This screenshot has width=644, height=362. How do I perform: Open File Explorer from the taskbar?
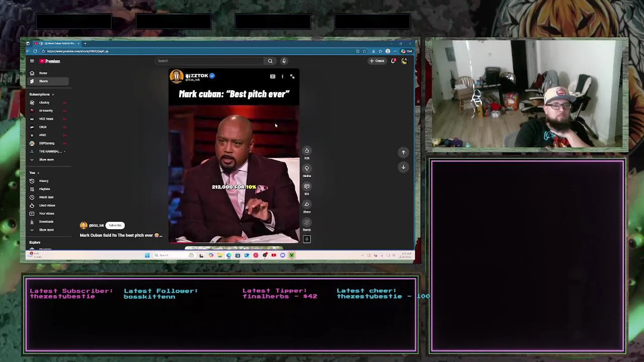click(x=220, y=255)
